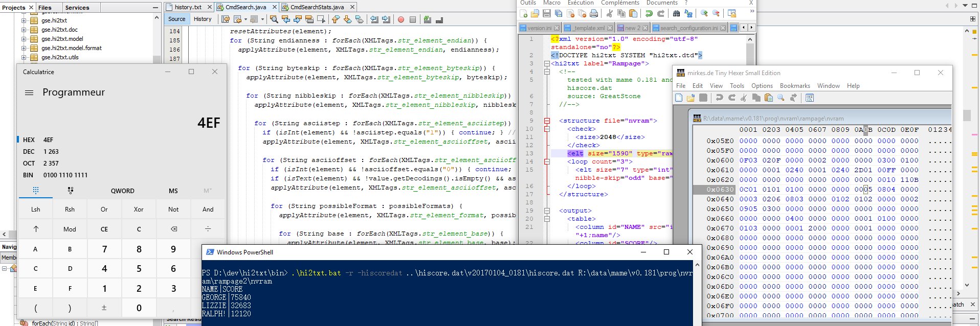
Task: Open the CmdSearchStats.java editor tab
Action: tap(317, 7)
